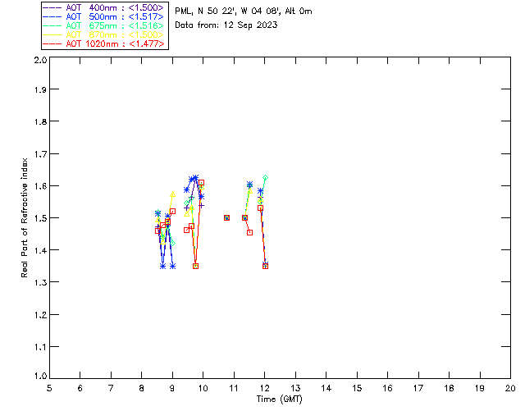The image size is (525, 420).
Task: Click the x-axis tick label 18
Action: coord(449,388)
